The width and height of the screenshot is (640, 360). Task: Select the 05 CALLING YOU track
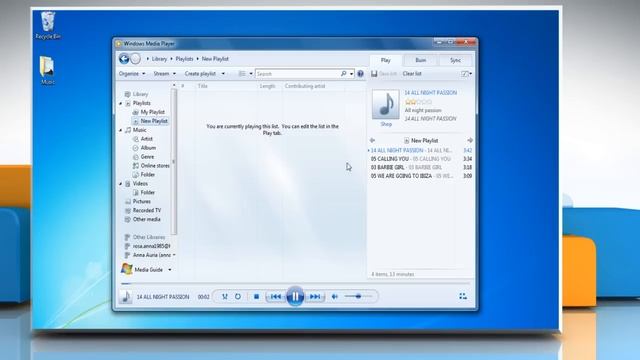tap(421, 159)
